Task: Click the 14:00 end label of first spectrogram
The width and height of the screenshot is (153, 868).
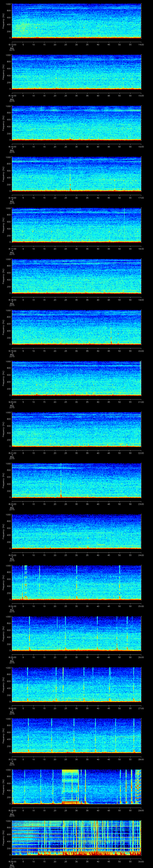Action: [141, 44]
